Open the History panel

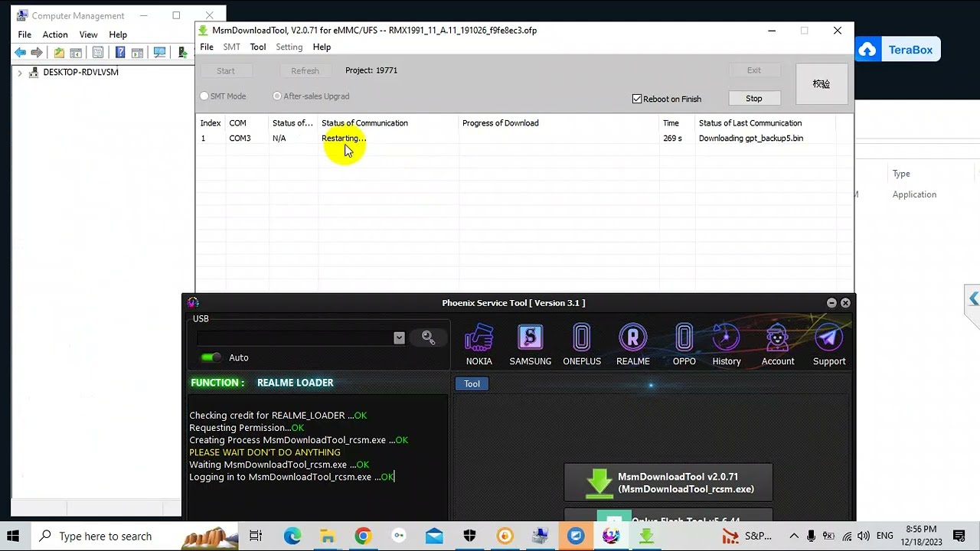coord(726,345)
